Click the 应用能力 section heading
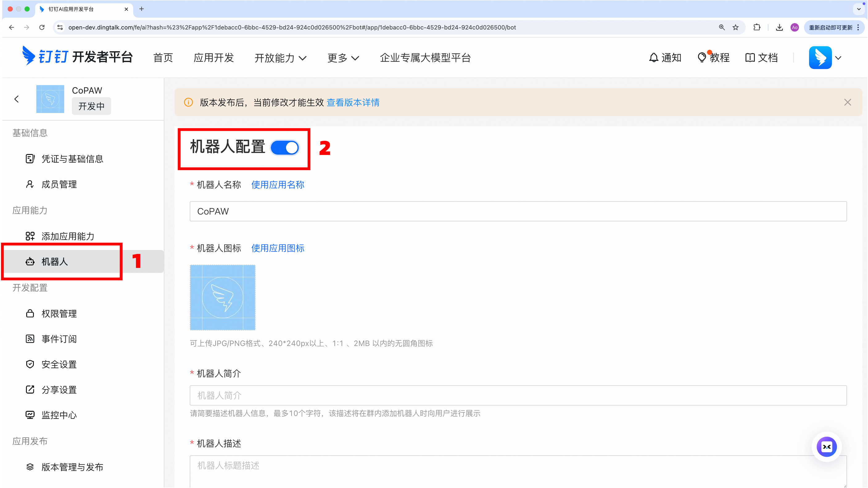 click(x=30, y=211)
